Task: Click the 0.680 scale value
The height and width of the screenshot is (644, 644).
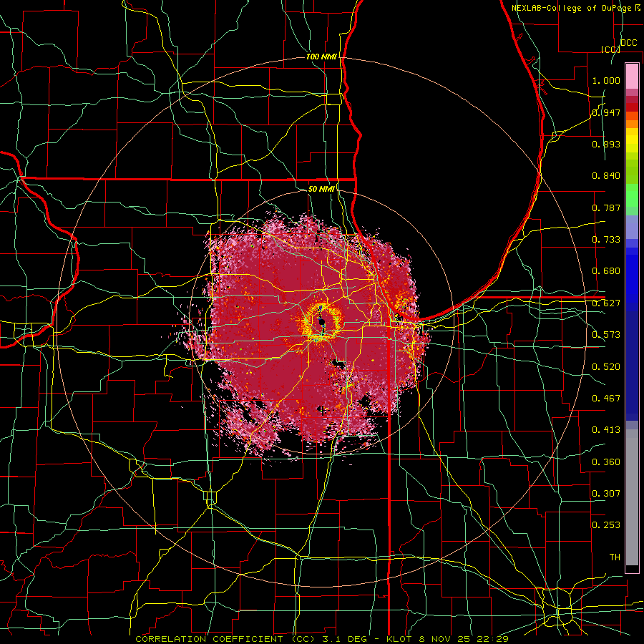Action: point(606,271)
